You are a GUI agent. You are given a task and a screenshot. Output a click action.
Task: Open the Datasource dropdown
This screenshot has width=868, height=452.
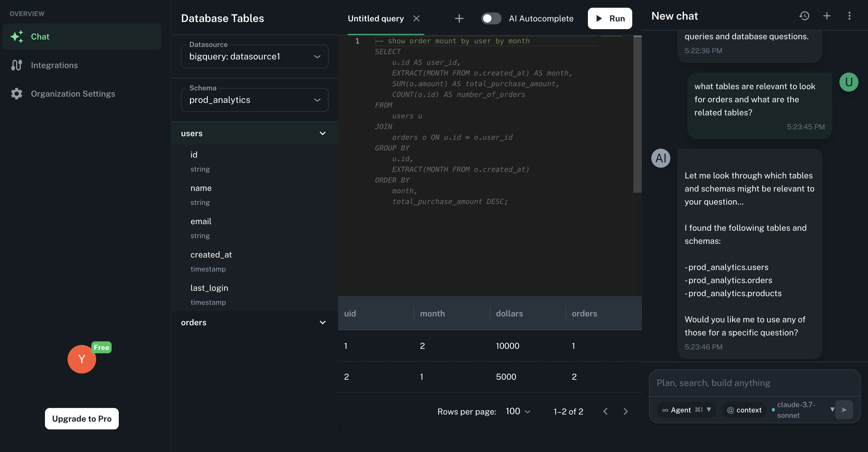coord(255,56)
